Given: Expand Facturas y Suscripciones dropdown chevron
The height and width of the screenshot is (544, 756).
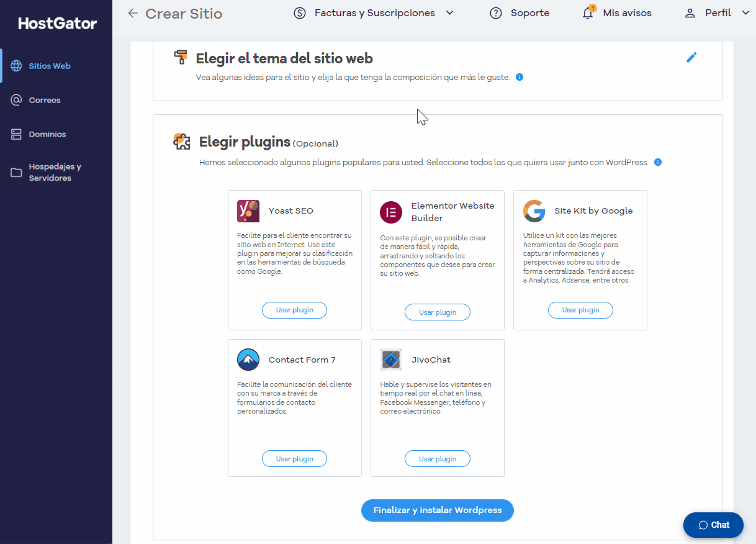Looking at the screenshot, I should coord(450,13).
